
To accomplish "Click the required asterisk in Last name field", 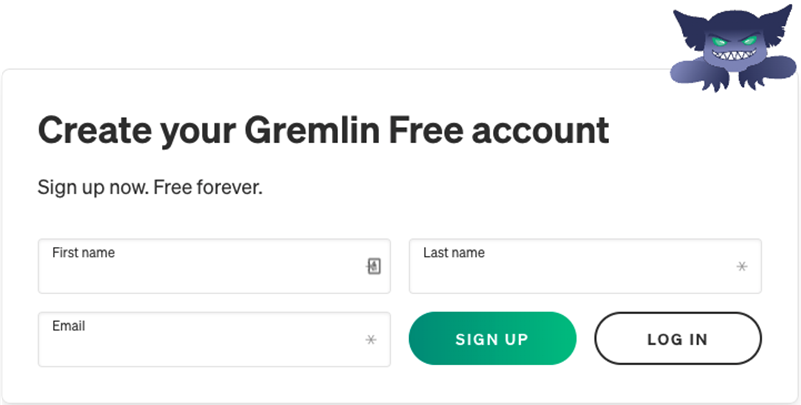I will pyautogui.click(x=742, y=266).
